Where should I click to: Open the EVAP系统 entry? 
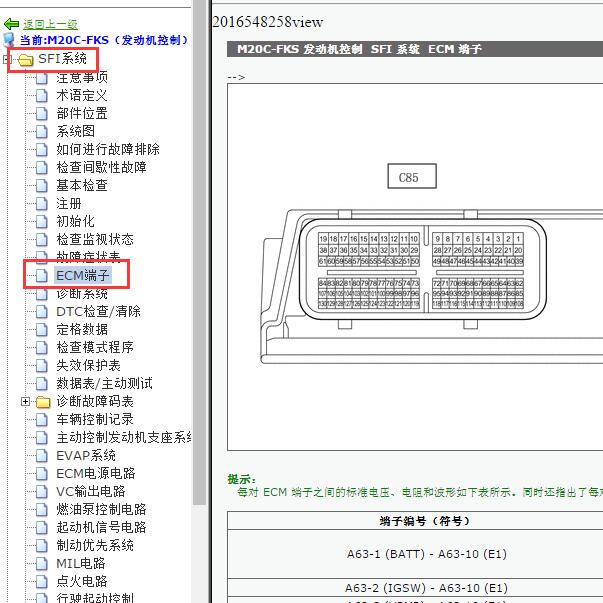[x=86, y=456]
